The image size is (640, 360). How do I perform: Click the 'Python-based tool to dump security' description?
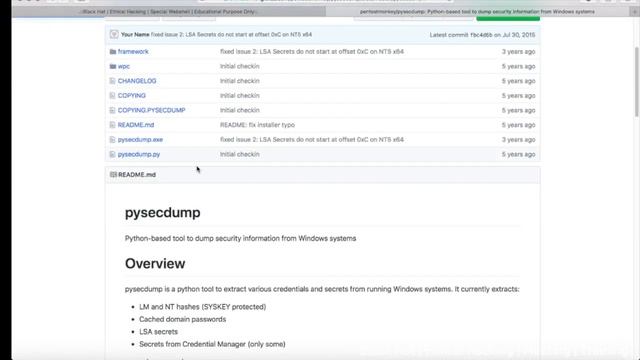tap(240, 238)
